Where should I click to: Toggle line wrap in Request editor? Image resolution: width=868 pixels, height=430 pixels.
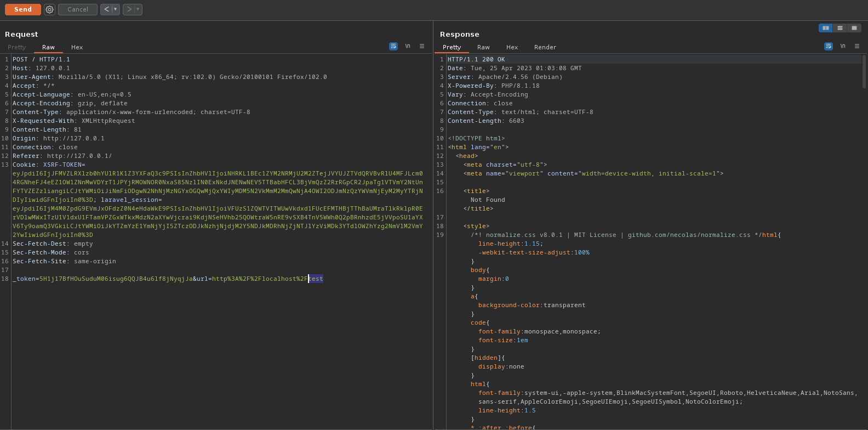393,46
